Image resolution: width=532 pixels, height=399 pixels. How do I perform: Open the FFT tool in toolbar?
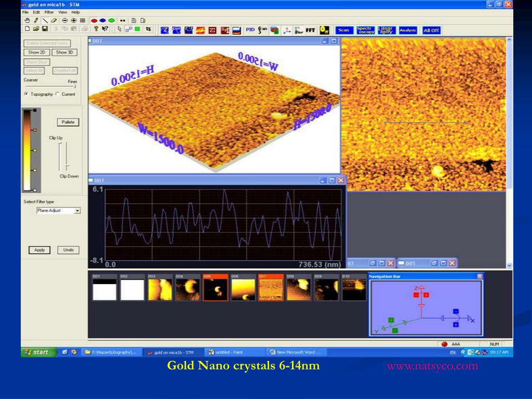[x=311, y=30]
